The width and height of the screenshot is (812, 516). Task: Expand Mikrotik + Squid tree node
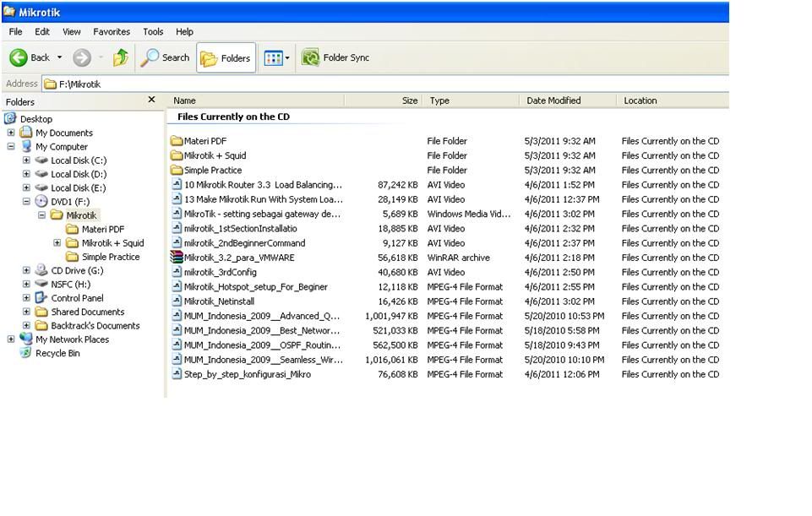click(x=57, y=242)
